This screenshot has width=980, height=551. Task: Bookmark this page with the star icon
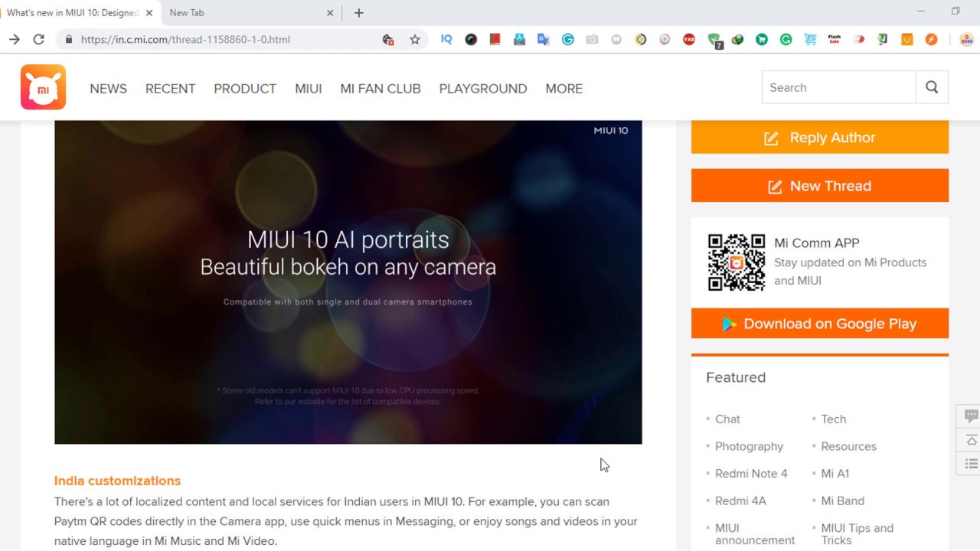[415, 40]
